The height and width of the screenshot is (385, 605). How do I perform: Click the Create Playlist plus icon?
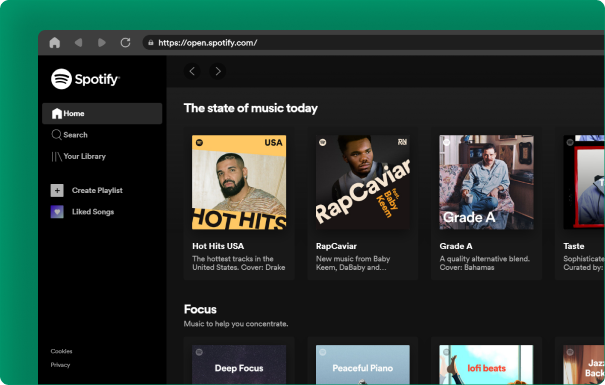click(x=57, y=190)
